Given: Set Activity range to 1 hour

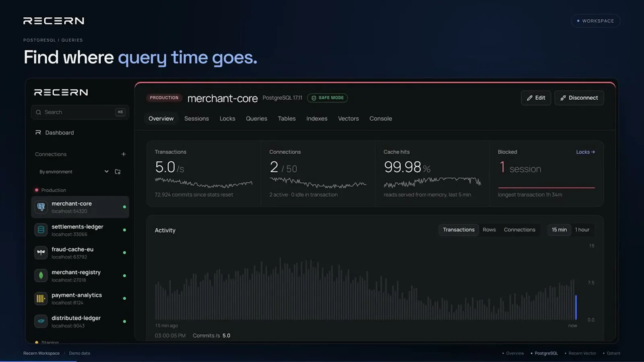Looking at the screenshot, I should click(x=582, y=230).
